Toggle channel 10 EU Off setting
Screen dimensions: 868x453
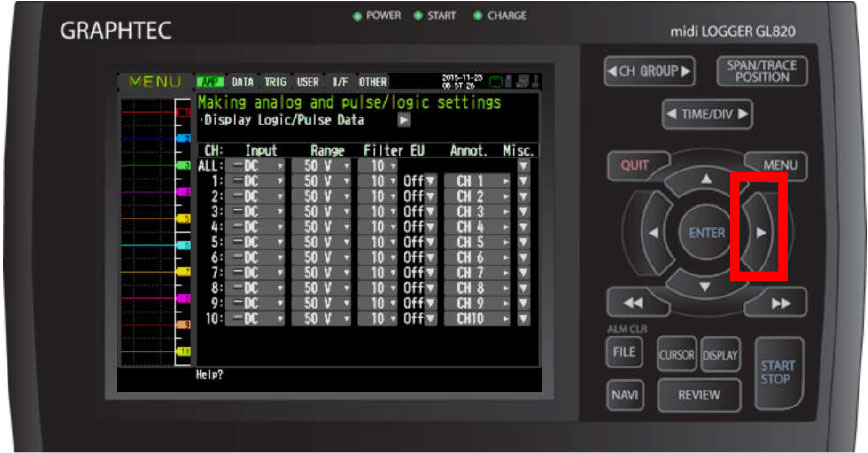tap(420, 318)
